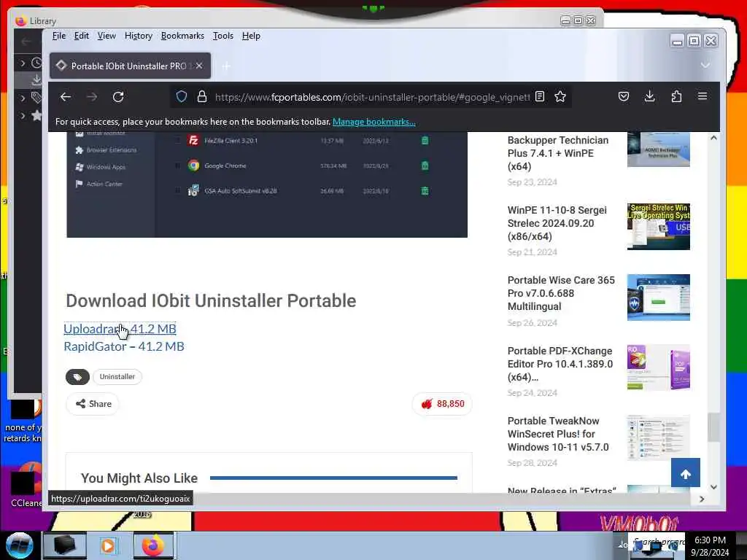Open the Help menu
Image resolution: width=747 pixels, height=560 pixels.
251,36
